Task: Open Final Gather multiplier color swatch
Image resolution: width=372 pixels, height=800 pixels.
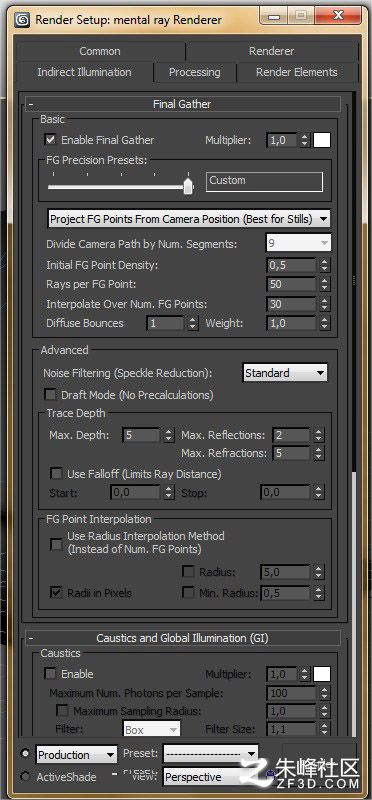Action: (322, 140)
